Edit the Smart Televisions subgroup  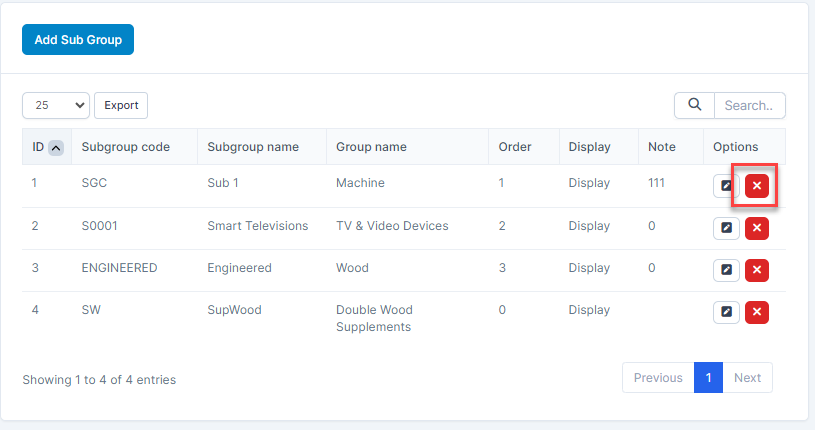click(x=726, y=228)
